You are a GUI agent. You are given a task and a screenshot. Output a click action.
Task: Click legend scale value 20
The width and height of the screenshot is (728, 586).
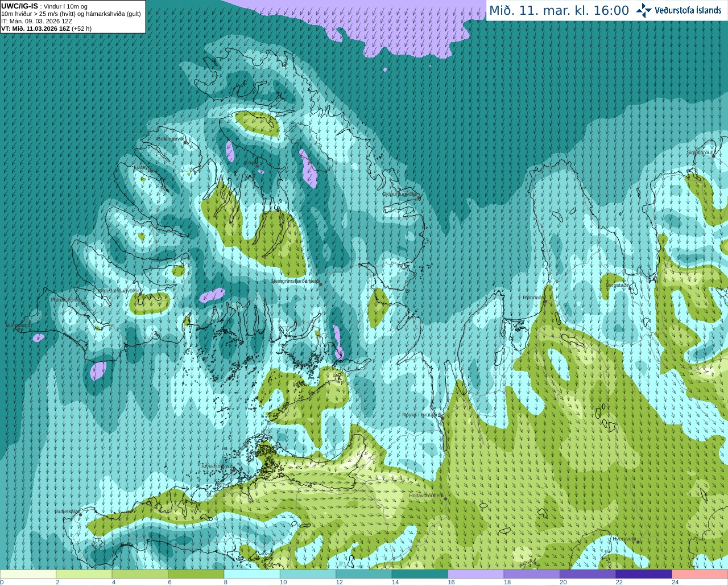click(563, 582)
